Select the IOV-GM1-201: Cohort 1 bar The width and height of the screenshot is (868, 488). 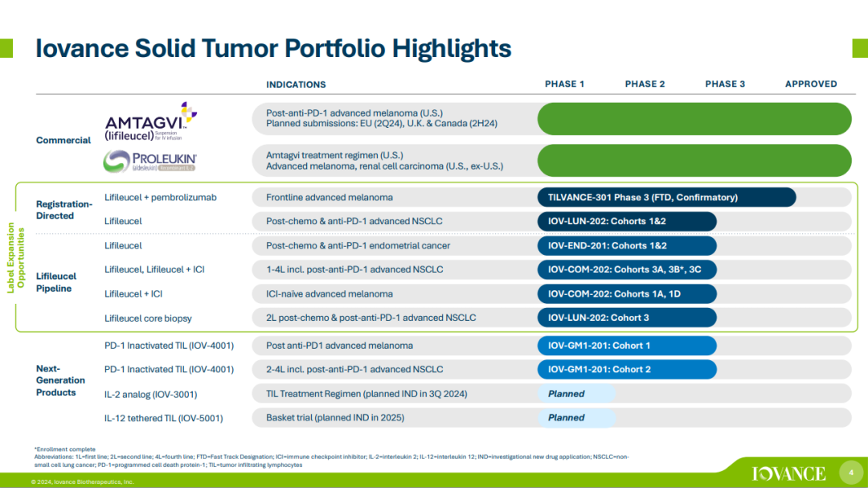(x=626, y=346)
